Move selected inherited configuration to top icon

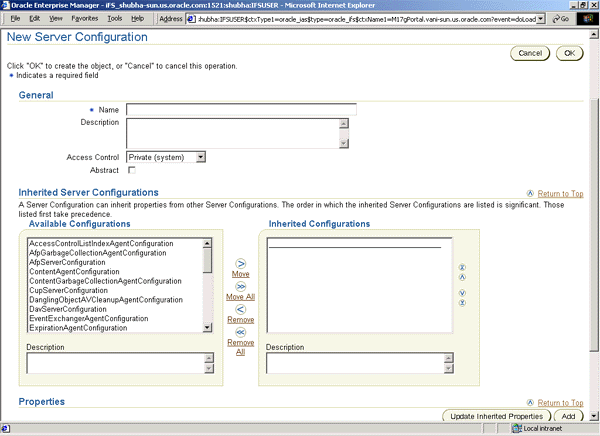[462, 267]
